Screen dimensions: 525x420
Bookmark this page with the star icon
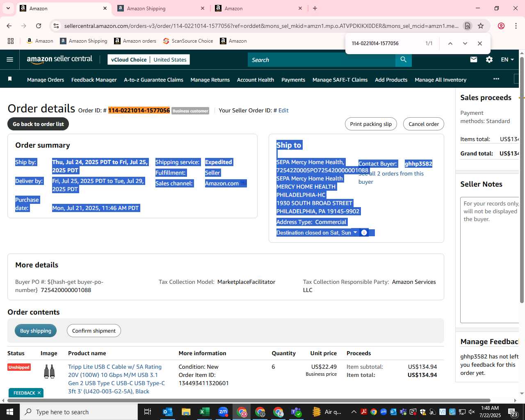[x=481, y=26]
